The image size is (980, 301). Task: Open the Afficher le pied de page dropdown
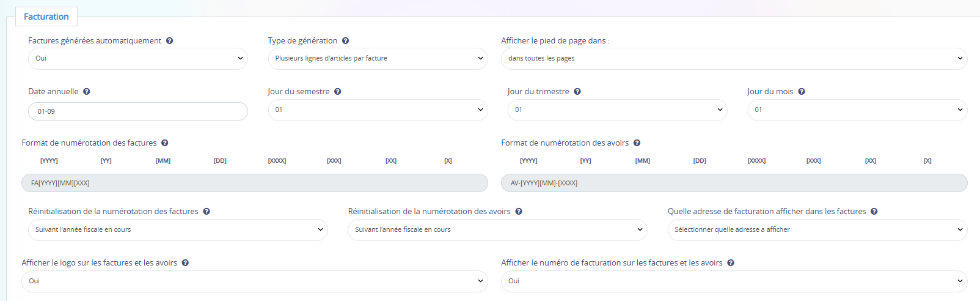pos(734,59)
